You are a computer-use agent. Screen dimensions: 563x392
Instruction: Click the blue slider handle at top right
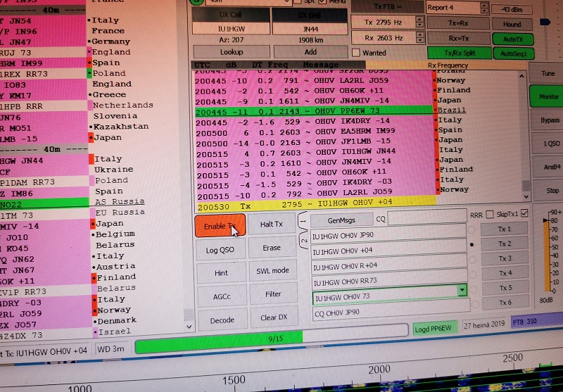tap(545, 23)
